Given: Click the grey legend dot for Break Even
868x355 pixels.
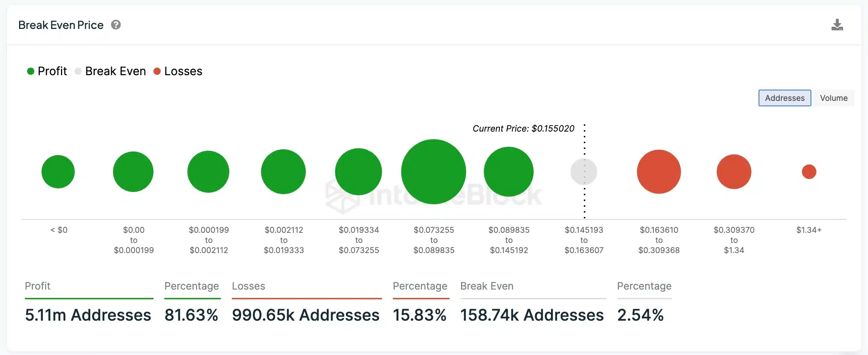Looking at the screenshot, I should [x=78, y=71].
